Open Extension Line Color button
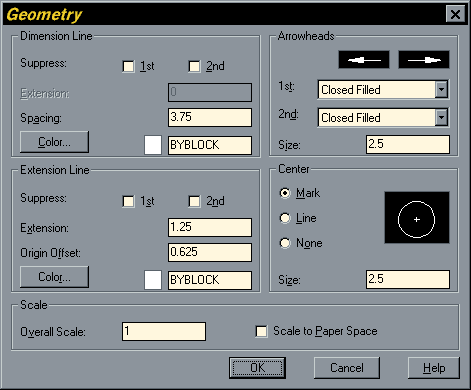471x390 pixels. pos(54,277)
